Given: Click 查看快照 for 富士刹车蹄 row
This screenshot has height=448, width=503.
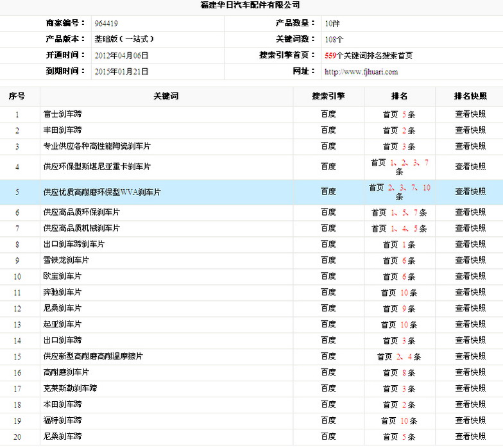Looking at the screenshot, I should click(470, 114).
